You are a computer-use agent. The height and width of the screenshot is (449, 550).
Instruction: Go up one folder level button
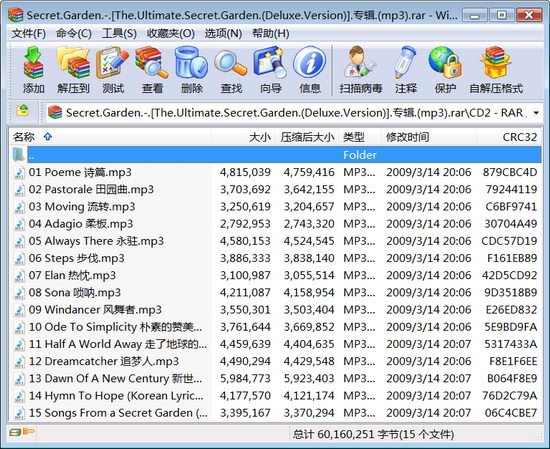(23, 112)
